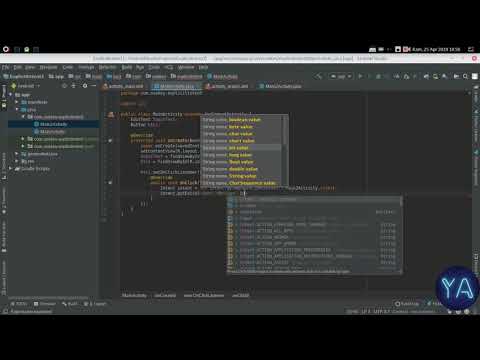The height and width of the screenshot is (360, 480).
Task: Switch to the Main2Activity.java editor tab
Action: tap(281, 86)
